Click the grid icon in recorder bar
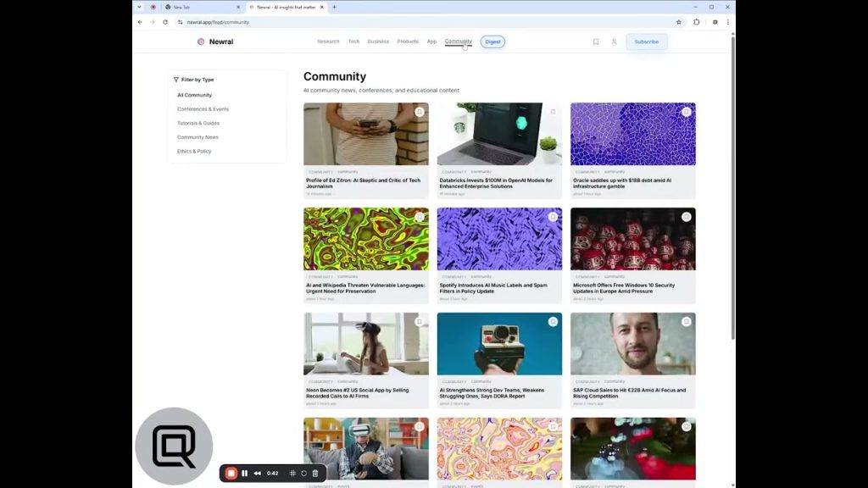This screenshot has height=488, width=868. [x=292, y=474]
